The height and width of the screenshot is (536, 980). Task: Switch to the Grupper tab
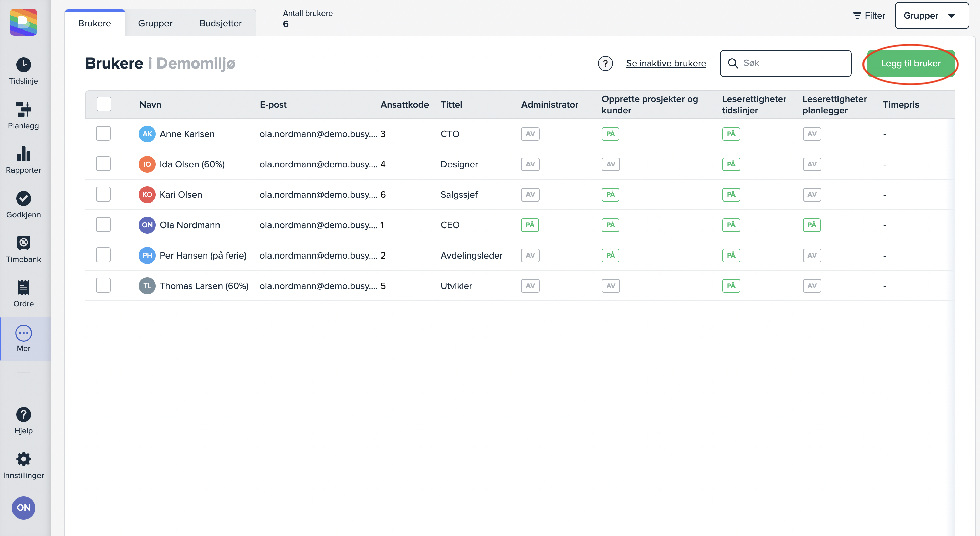155,23
